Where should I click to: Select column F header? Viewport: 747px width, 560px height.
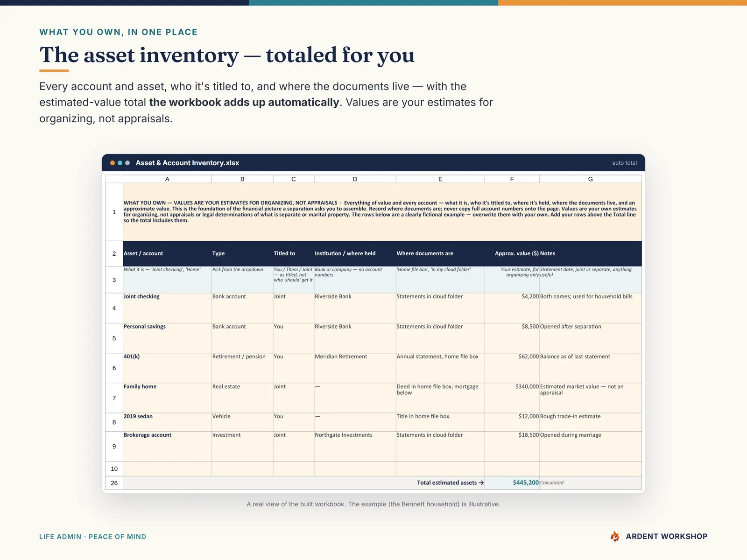pos(512,179)
